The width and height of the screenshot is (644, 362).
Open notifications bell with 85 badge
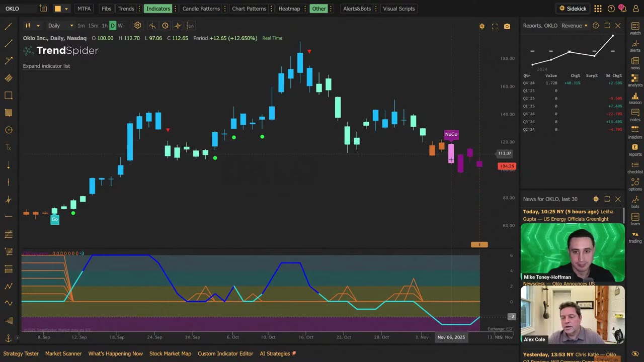(x=622, y=8)
